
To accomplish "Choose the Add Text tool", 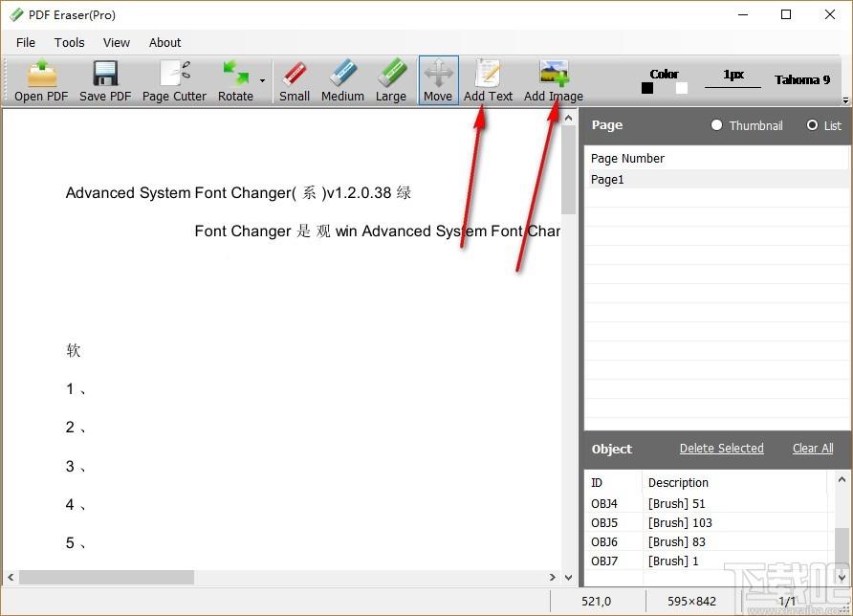I will click(488, 81).
